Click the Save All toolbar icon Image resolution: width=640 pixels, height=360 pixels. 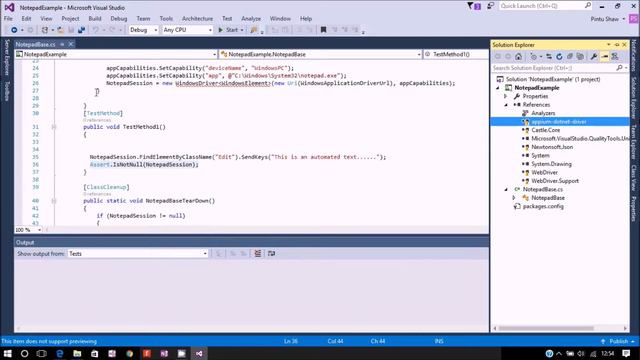point(81,30)
